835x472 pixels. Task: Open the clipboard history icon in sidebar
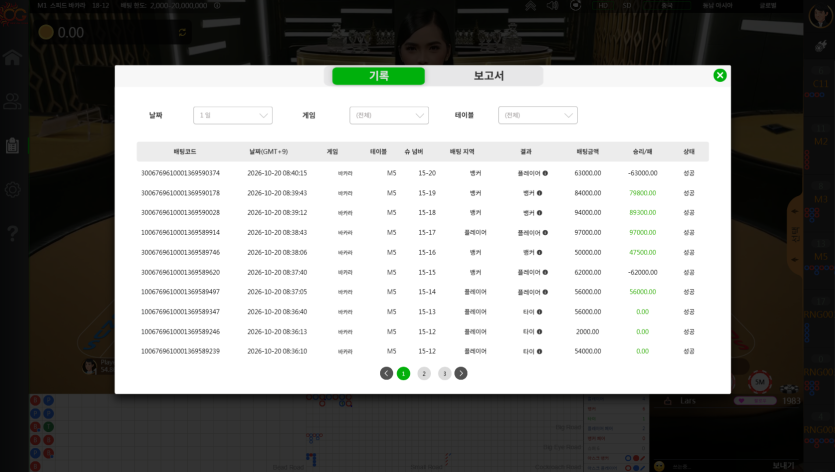click(12, 145)
